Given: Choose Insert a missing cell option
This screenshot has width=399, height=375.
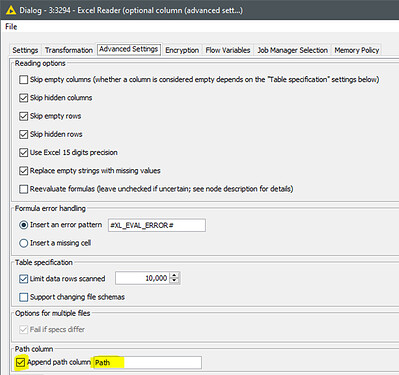Looking at the screenshot, I should (23, 243).
